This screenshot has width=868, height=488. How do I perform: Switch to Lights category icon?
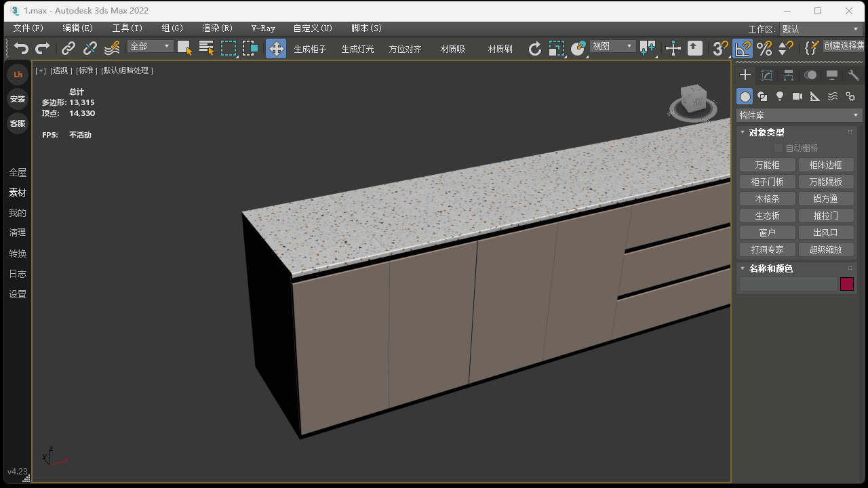point(780,96)
